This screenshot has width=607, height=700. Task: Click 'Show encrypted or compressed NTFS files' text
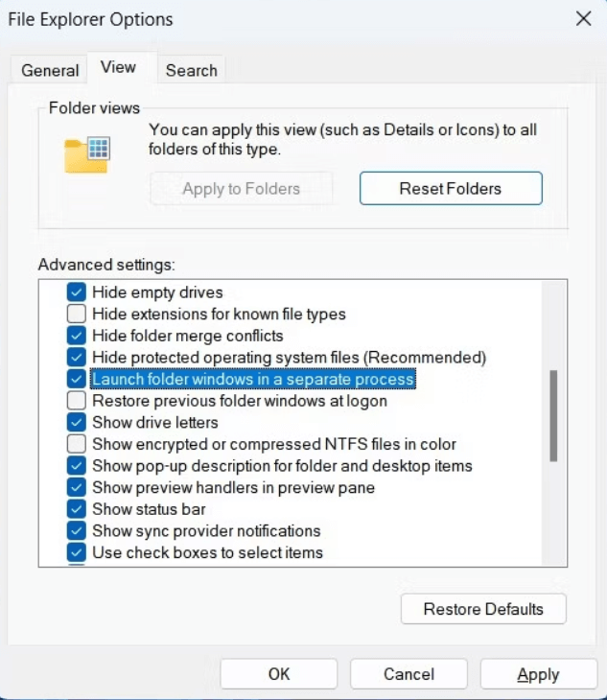click(x=274, y=444)
